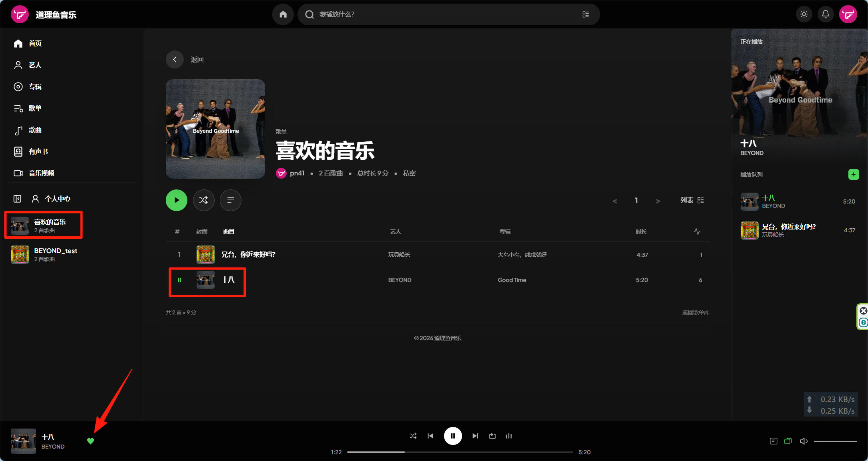This screenshot has width=868, height=461.
Task: Toggle the green play queue panel icon
Action: [x=788, y=441]
